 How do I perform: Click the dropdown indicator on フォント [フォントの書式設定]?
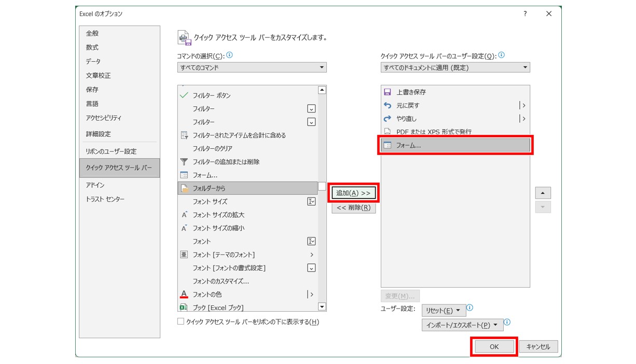pyautogui.click(x=311, y=268)
